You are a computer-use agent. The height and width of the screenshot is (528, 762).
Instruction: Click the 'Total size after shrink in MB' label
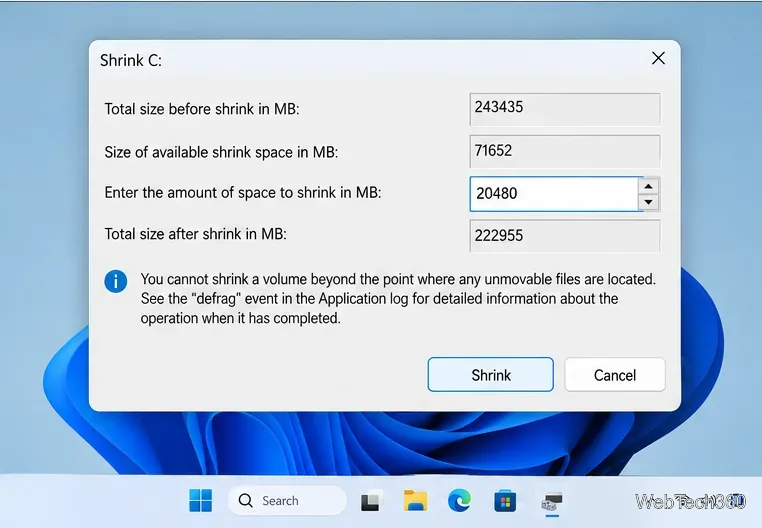pyautogui.click(x=195, y=234)
